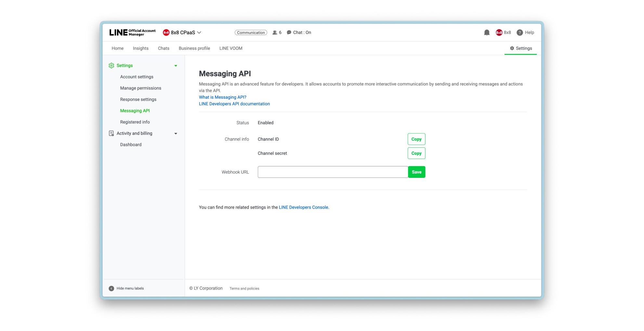Open the LINE VOOM tab

tap(231, 48)
